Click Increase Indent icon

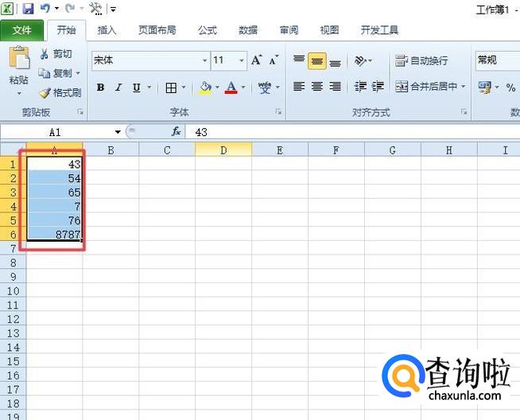coord(378,87)
